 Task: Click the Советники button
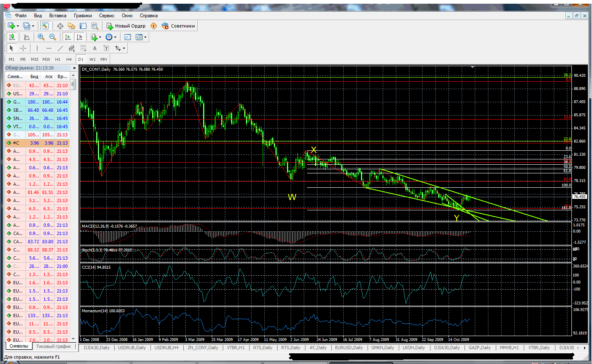[178, 26]
